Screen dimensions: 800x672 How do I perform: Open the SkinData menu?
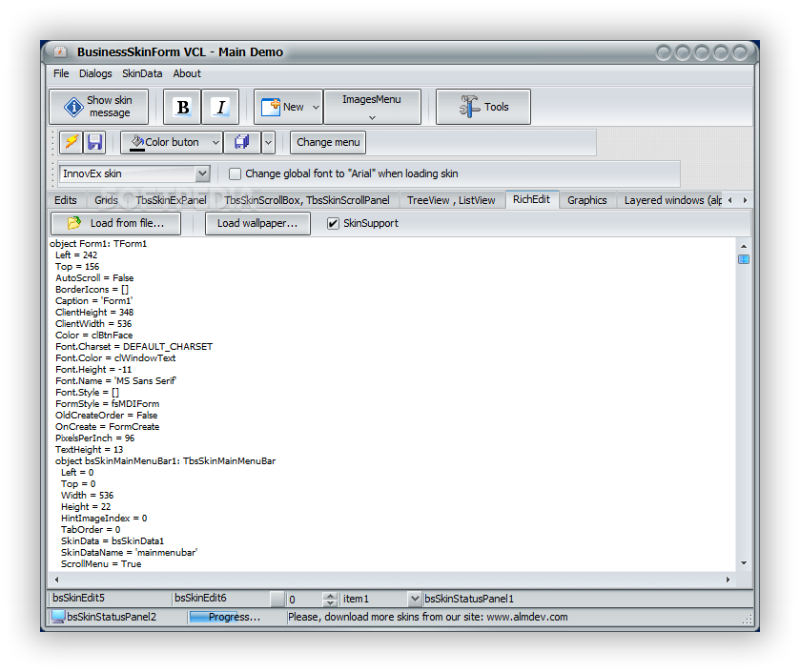coord(142,73)
